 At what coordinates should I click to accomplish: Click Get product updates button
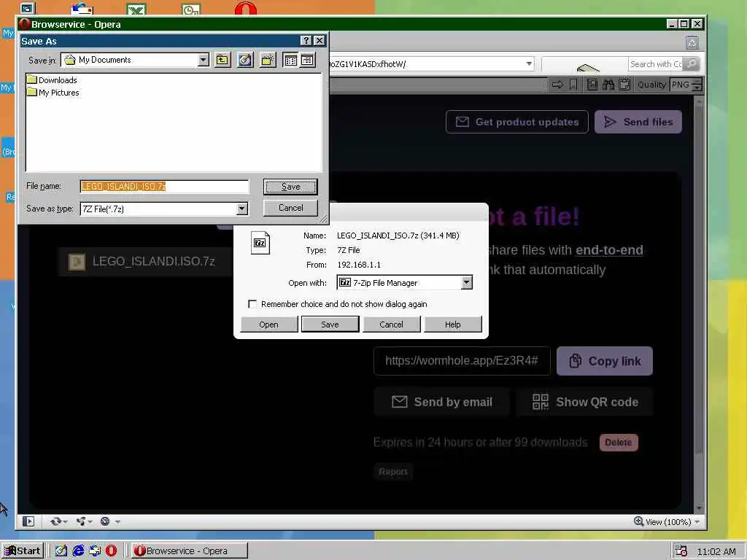coord(517,122)
